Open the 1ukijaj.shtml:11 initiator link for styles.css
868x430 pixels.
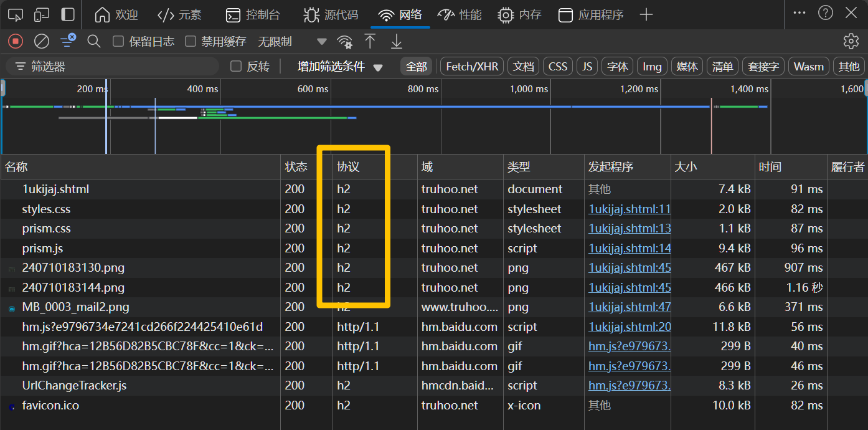click(x=629, y=209)
